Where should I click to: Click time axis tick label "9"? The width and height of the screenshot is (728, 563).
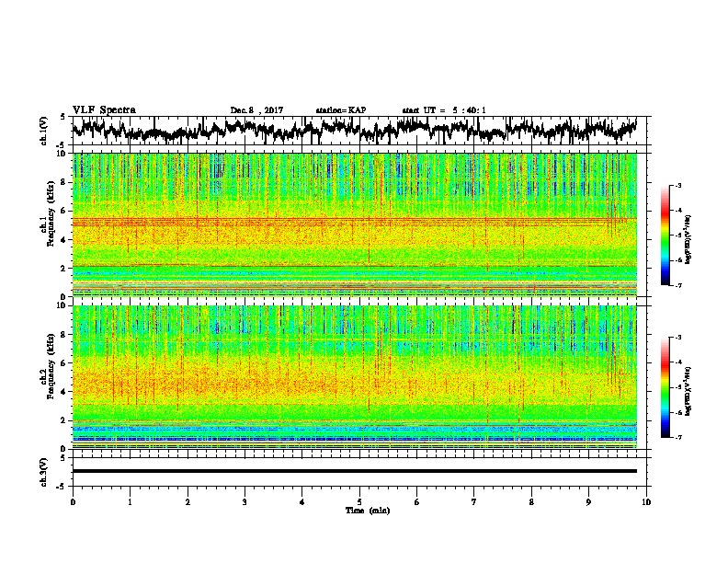click(588, 502)
